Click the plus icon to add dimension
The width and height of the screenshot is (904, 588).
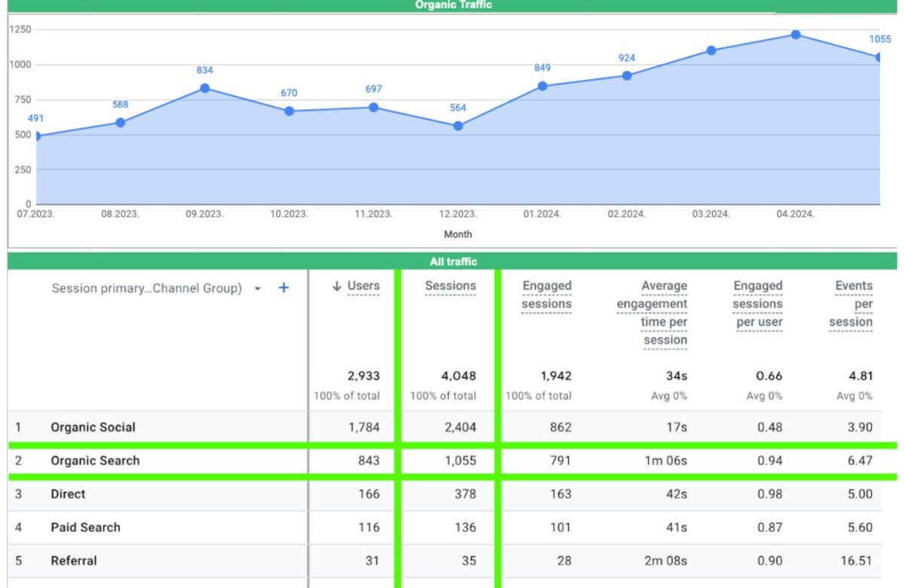click(x=283, y=288)
